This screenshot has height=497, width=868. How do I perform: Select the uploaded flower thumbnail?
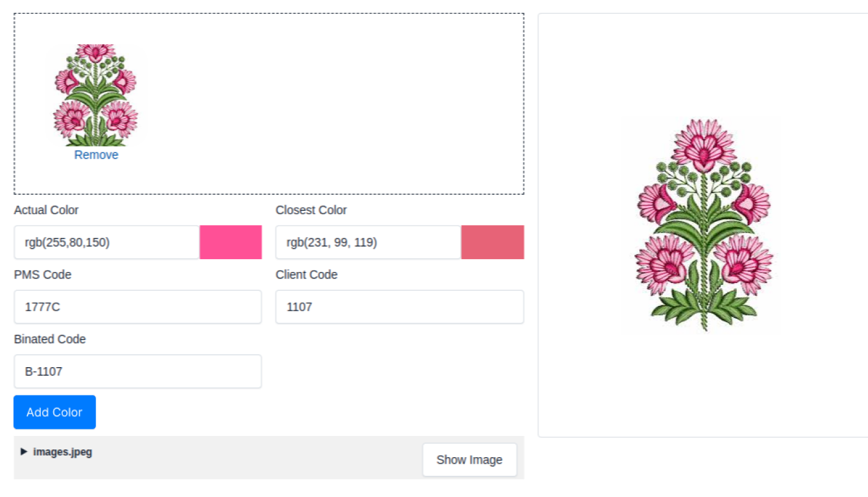[96, 95]
